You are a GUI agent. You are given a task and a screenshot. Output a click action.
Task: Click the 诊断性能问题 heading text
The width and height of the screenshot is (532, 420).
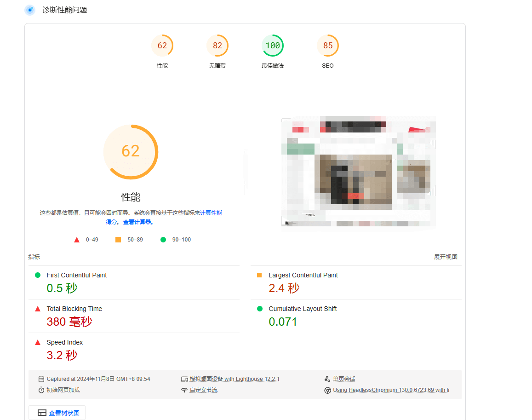[x=65, y=10]
